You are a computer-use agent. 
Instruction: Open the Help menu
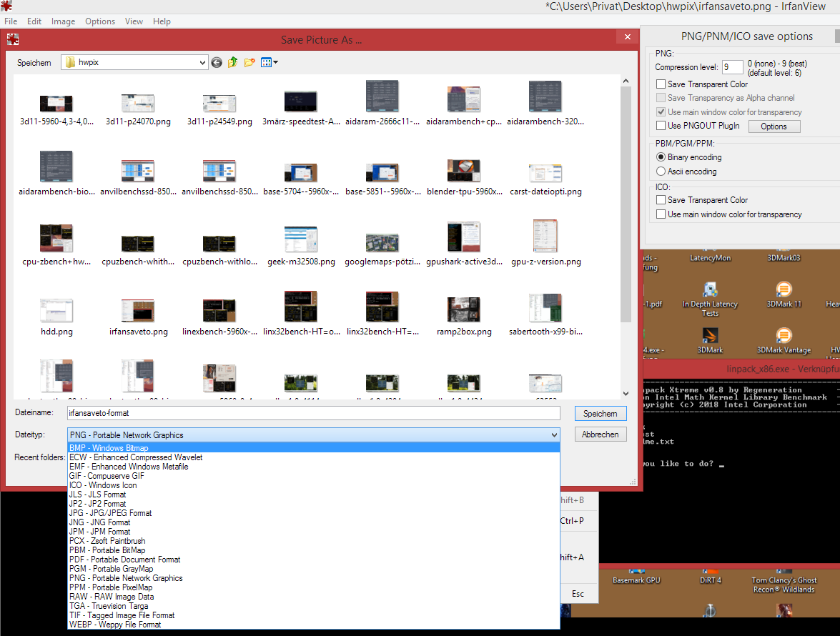point(162,21)
